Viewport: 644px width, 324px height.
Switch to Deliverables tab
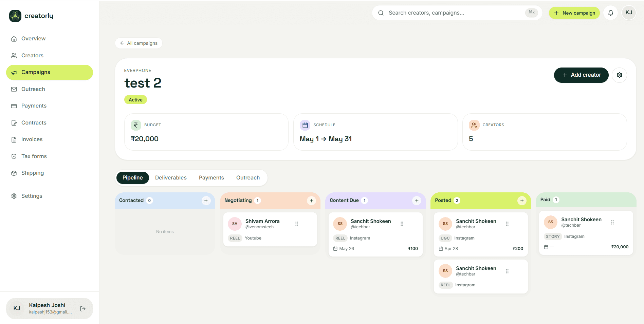[x=171, y=178]
